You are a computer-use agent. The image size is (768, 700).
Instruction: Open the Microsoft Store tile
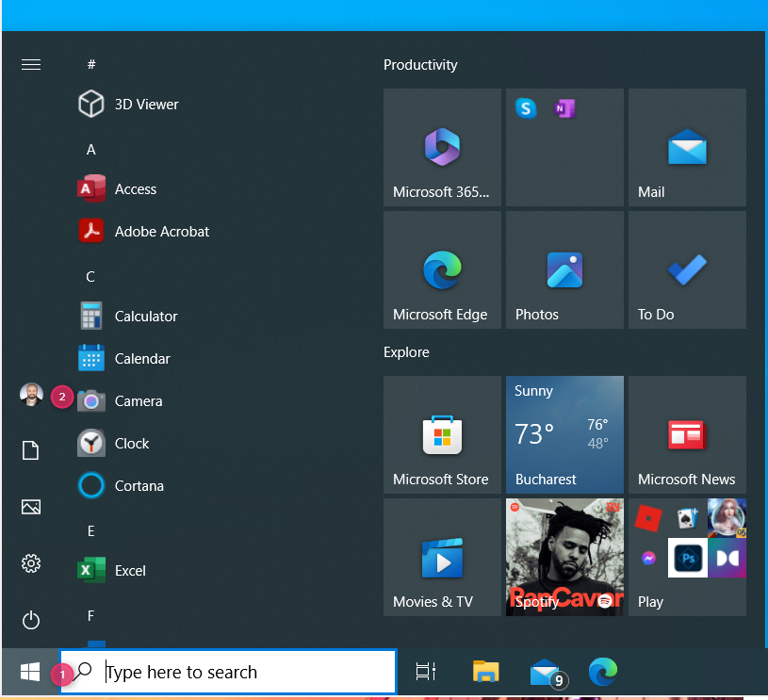[x=442, y=434]
